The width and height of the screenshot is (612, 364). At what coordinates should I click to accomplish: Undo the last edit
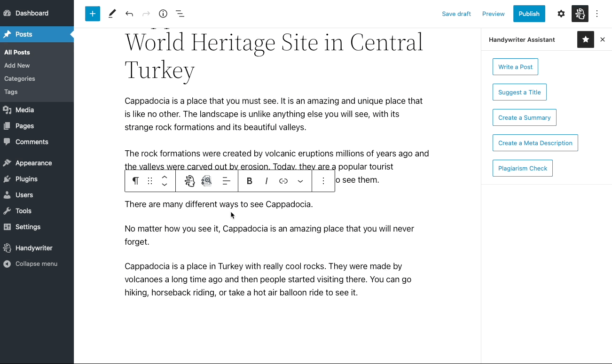(x=129, y=14)
